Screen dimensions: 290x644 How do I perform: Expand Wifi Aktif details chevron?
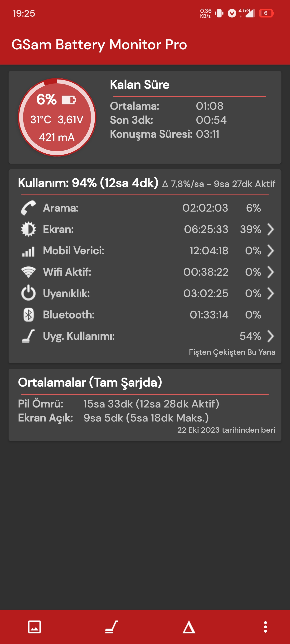271,272
